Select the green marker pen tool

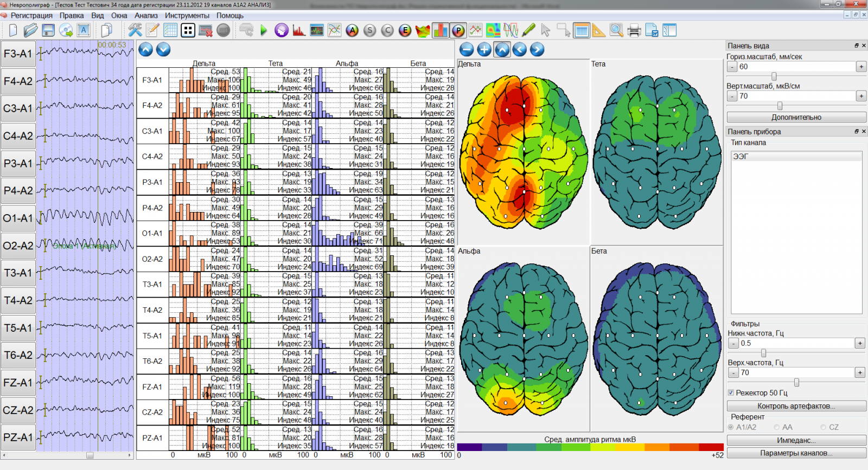pos(528,30)
